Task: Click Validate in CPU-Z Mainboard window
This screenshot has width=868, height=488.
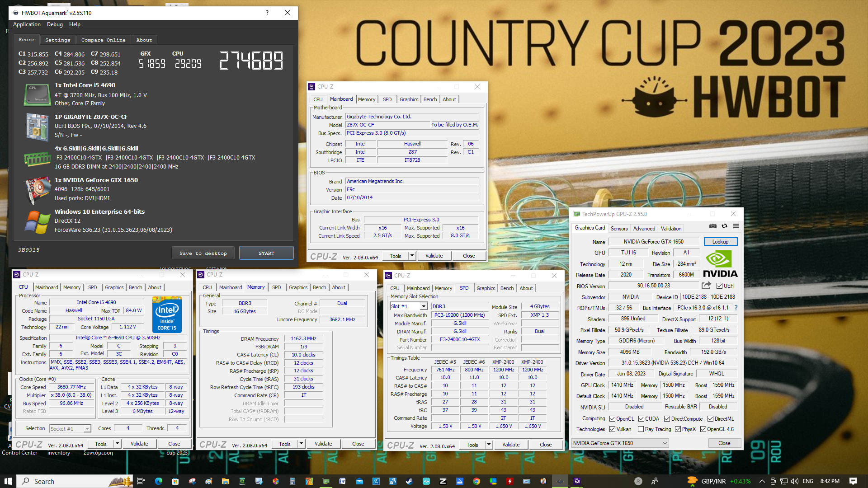Action: (434, 256)
